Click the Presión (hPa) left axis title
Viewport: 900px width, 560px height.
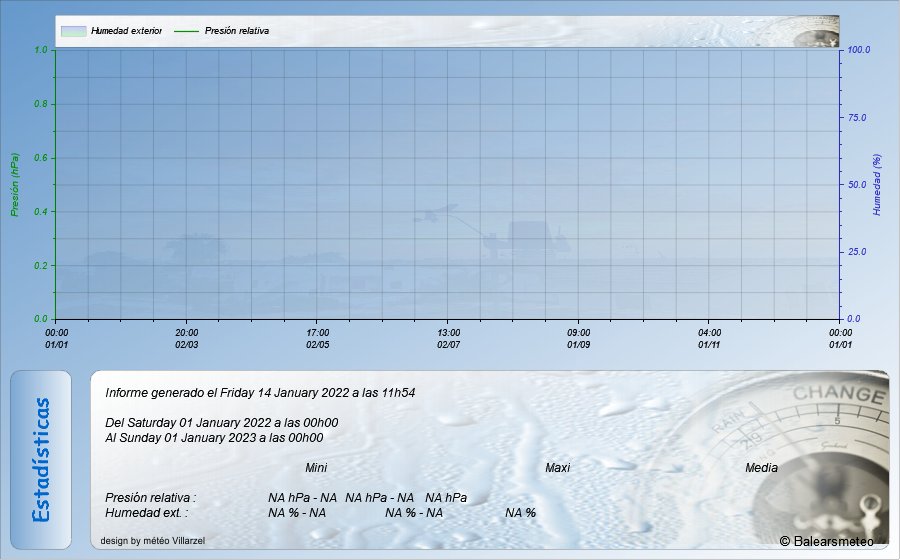tap(14, 185)
